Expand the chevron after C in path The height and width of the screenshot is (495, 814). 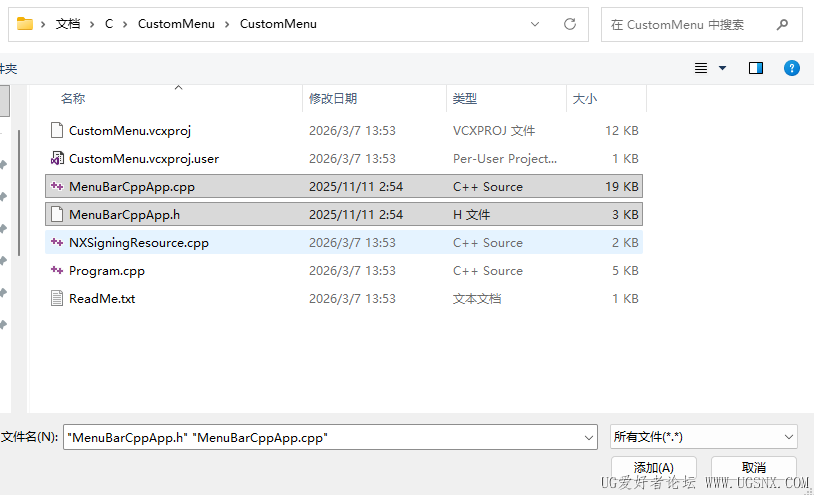(125, 24)
